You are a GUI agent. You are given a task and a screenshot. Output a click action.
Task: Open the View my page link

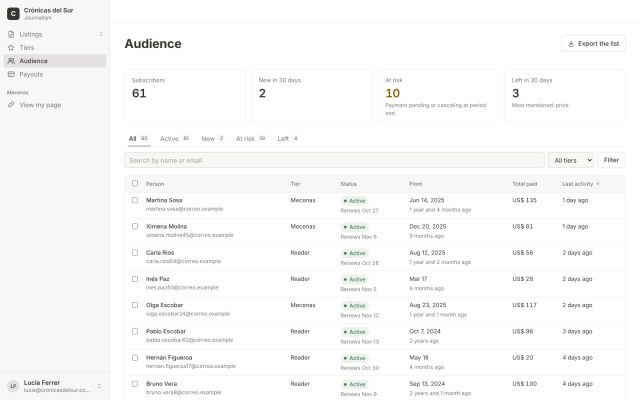click(x=55, y=105)
